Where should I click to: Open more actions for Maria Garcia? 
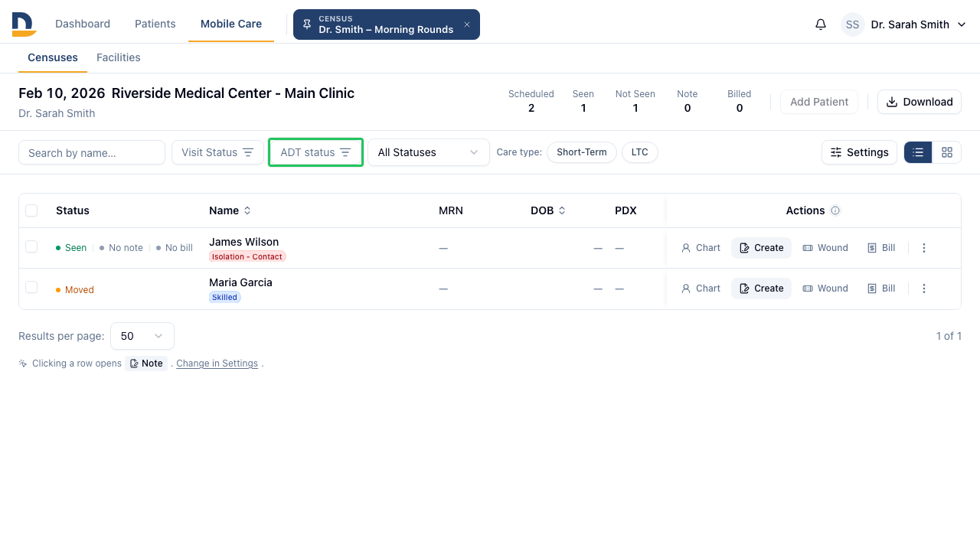pyautogui.click(x=924, y=289)
